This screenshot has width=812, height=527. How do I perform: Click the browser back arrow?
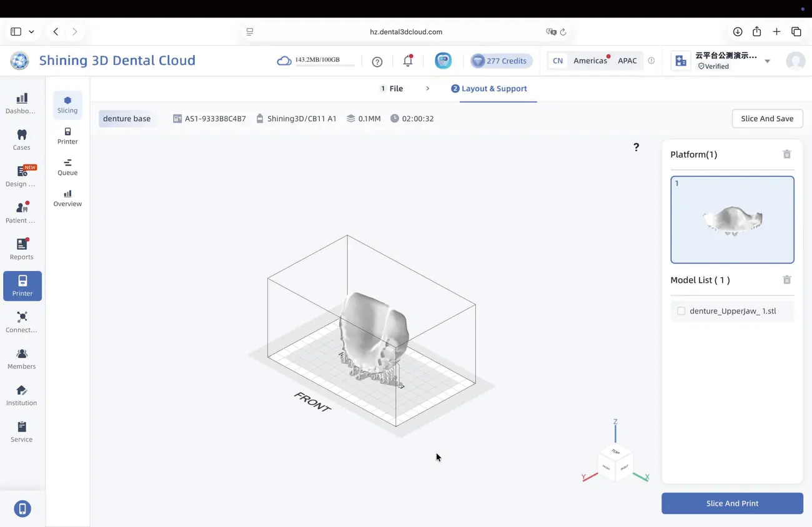pyautogui.click(x=56, y=32)
